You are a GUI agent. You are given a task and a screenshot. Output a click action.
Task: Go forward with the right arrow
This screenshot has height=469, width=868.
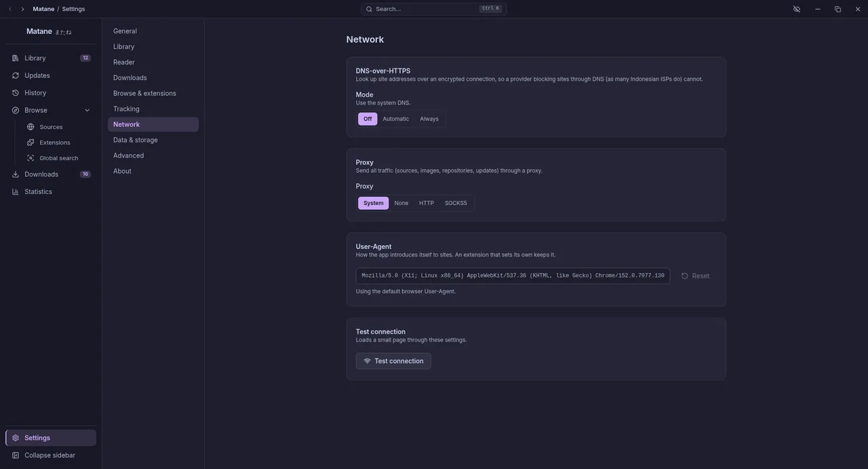click(x=22, y=9)
